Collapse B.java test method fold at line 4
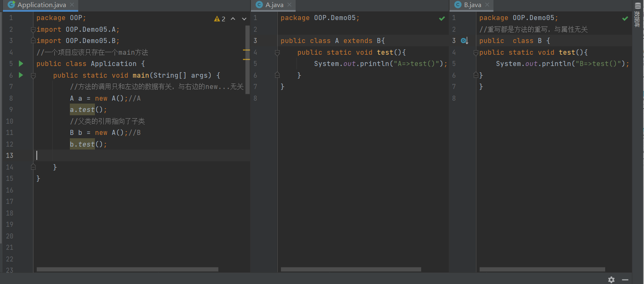The height and width of the screenshot is (284, 644). pyautogui.click(x=475, y=53)
